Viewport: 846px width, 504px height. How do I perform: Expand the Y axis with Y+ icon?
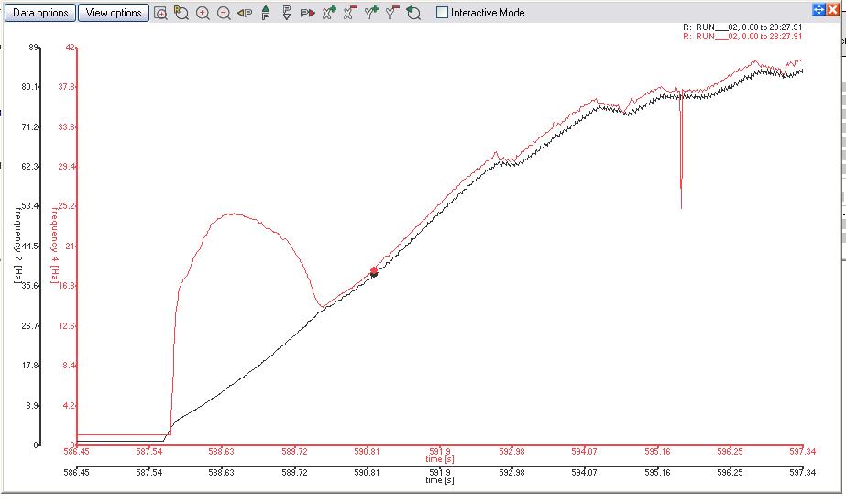pos(371,13)
